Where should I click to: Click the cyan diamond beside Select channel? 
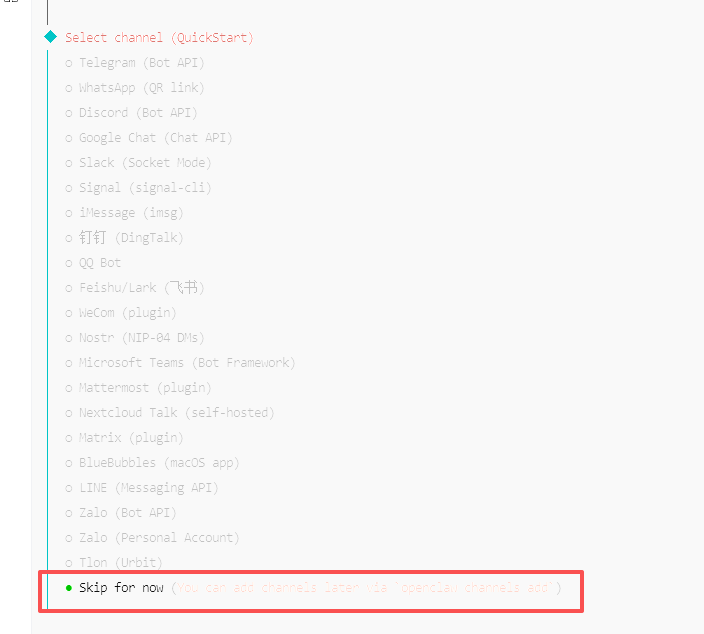click(x=51, y=37)
